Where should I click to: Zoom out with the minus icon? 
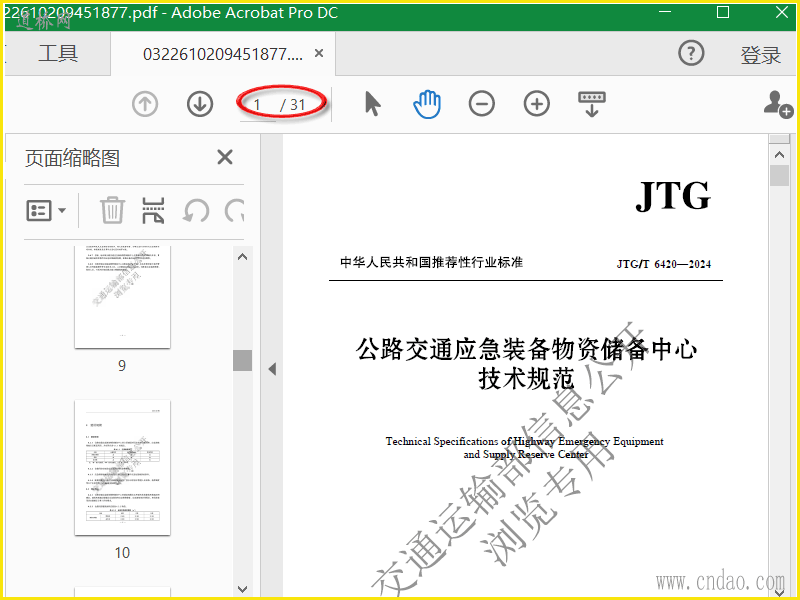pos(482,104)
